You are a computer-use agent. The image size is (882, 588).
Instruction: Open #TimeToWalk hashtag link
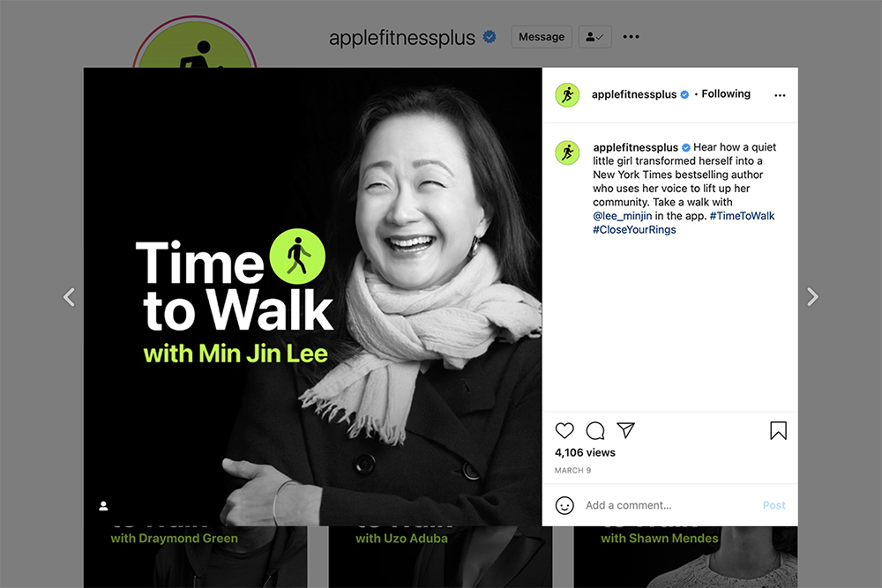[x=742, y=216]
